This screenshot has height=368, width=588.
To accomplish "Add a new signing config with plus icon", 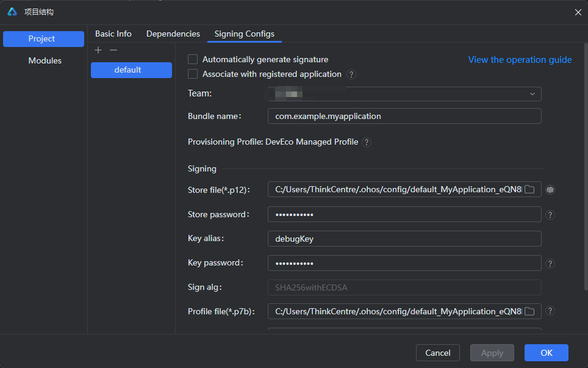I will tap(98, 50).
